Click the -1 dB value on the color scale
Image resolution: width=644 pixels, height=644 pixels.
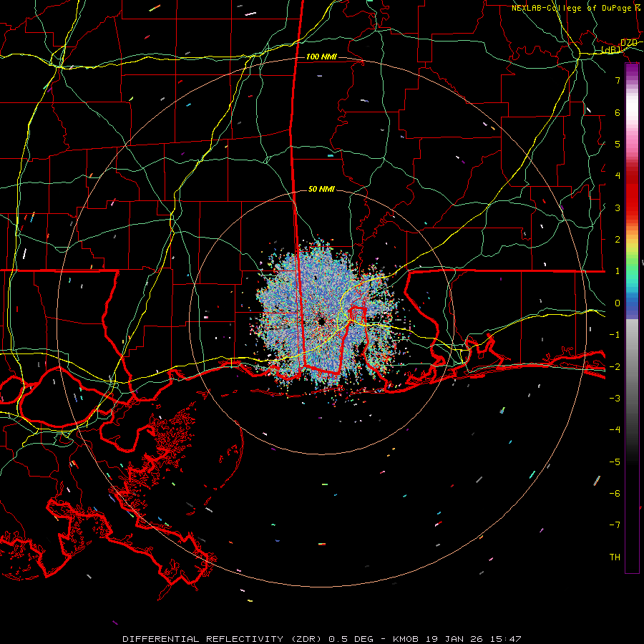615,335
